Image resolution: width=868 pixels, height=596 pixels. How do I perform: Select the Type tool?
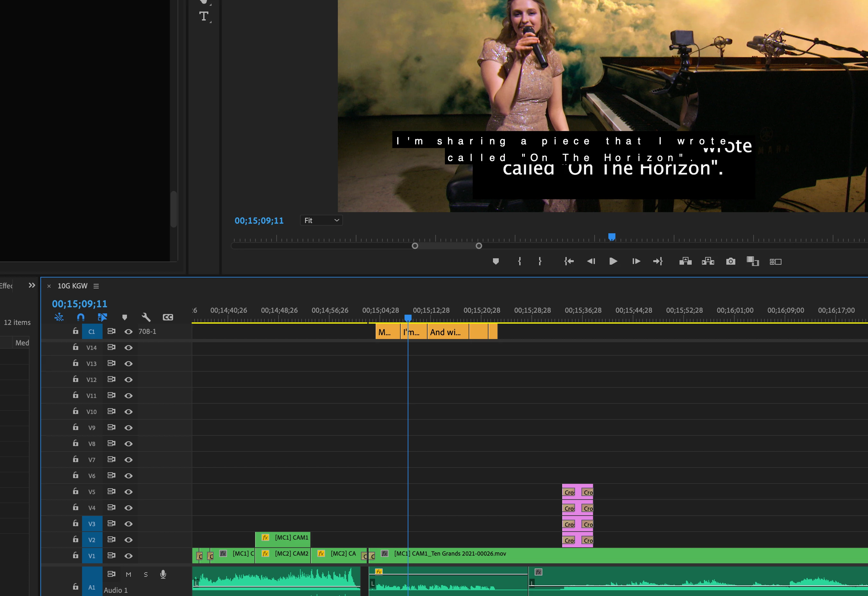(x=204, y=16)
